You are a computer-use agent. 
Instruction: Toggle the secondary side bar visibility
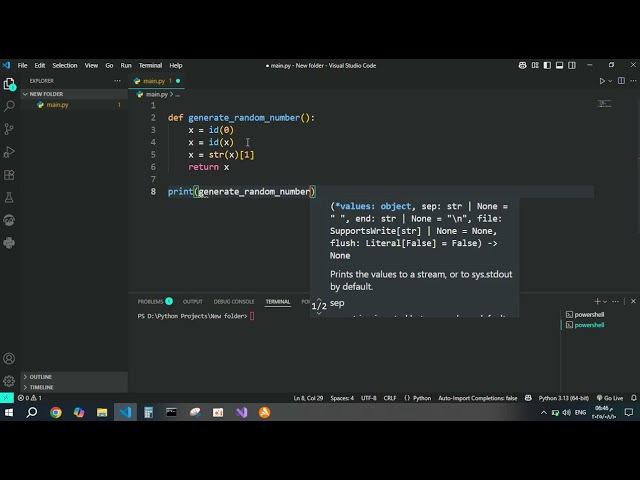[572, 65]
